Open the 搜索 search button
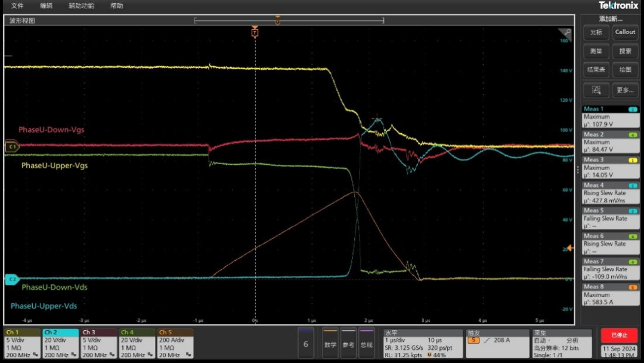The image size is (644, 363). coord(625,51)
